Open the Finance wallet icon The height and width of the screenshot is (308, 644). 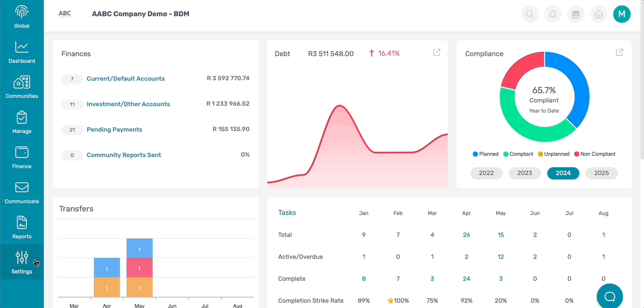tap(22, 152)
